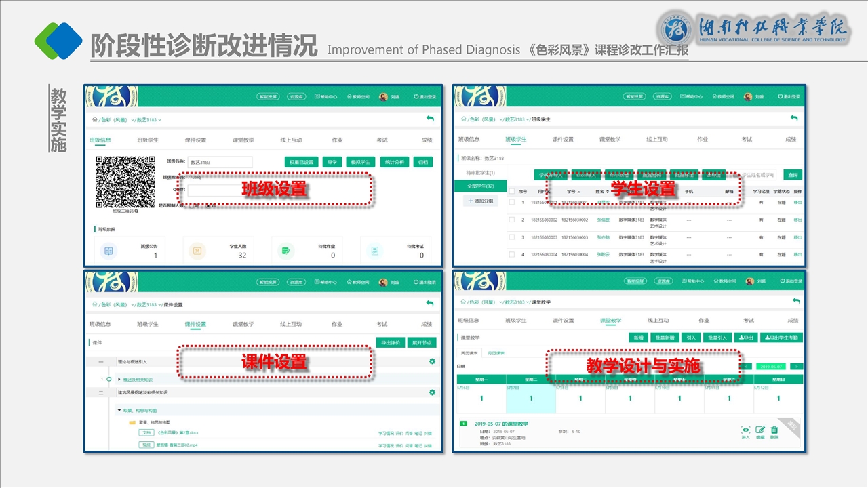Check the checkbox for student row 4

pyautogui.click(x=512, y=254)
